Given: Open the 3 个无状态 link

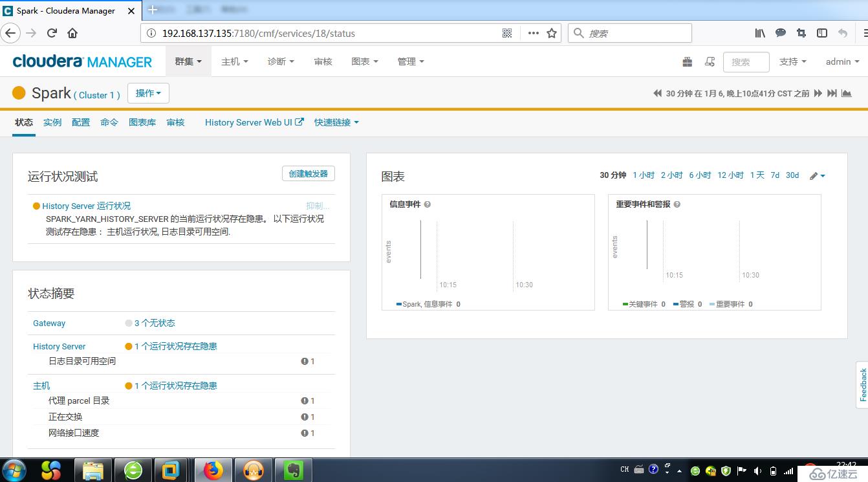Looking at the screenshot, I should (x=155, y=323).
